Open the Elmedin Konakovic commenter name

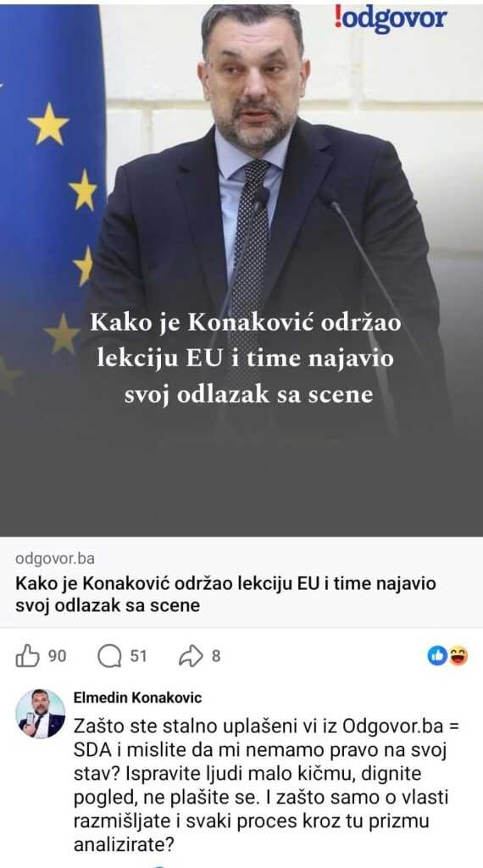pyautogui.click(x=137, y=698)
